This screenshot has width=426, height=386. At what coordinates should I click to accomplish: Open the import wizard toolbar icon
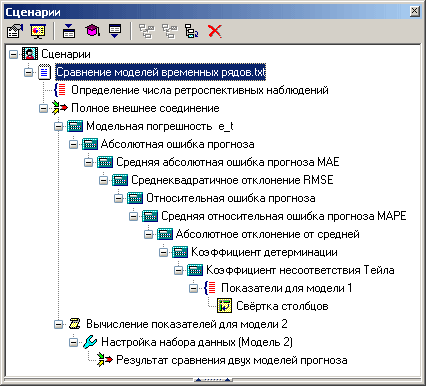click(x=15, y=31)
